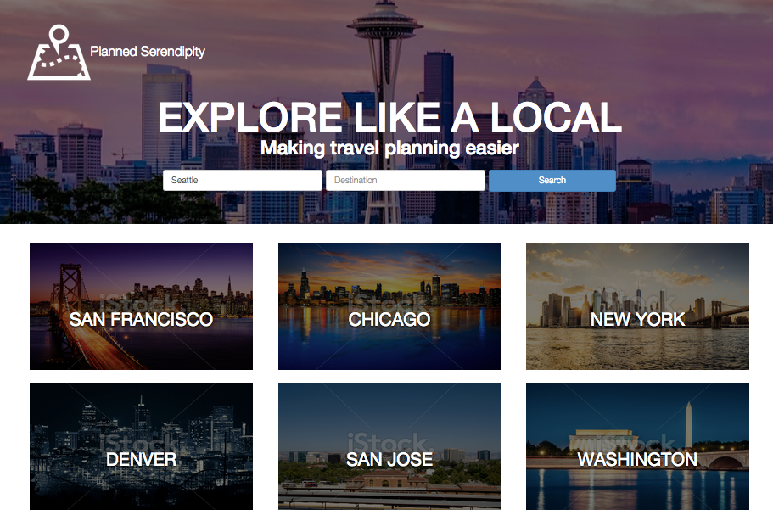The image size is (773, 532).
Task: Focus the Seattle origin input field
Action: [243, 181]
